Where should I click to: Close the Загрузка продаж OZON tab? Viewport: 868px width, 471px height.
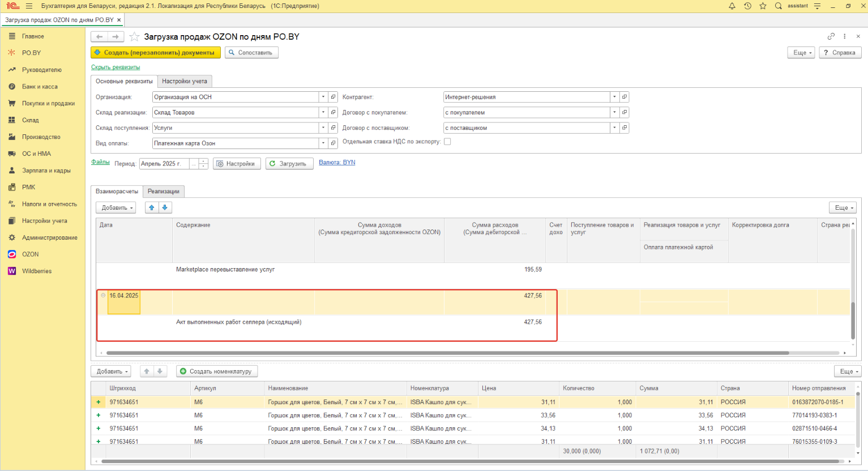pyautogui.click(x=119, y=20)
